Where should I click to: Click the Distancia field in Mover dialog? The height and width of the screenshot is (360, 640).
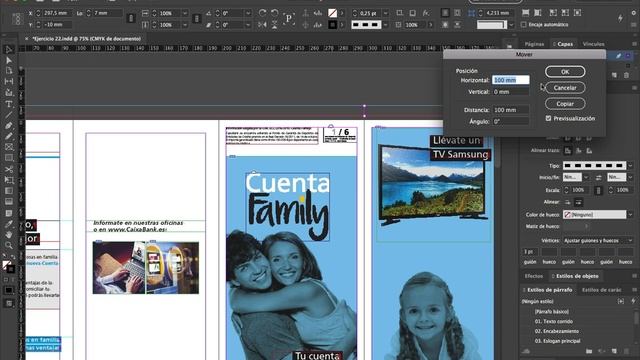(511, 110)
